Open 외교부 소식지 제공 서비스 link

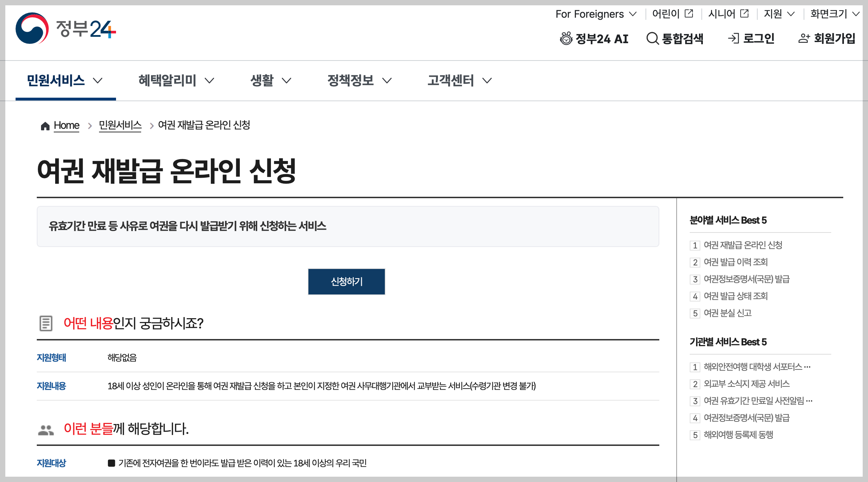pyautogui.click(x=746, y=384)
